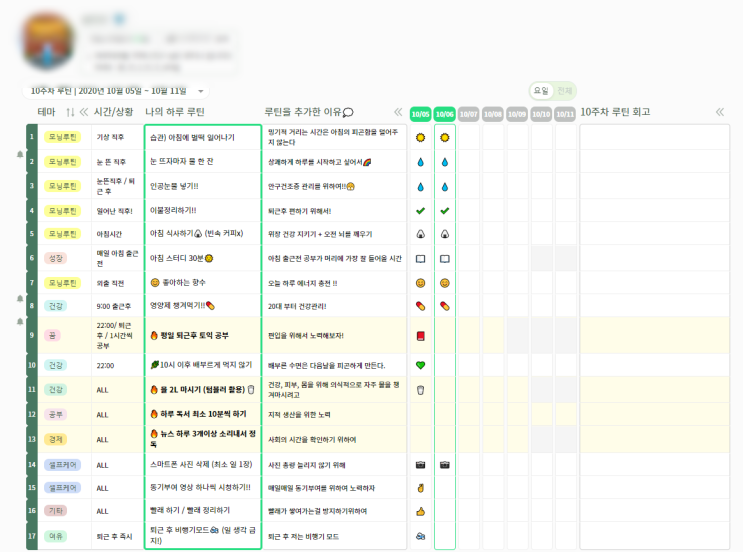Click the 경제 tag in row 13

click(x=56, y=439)
